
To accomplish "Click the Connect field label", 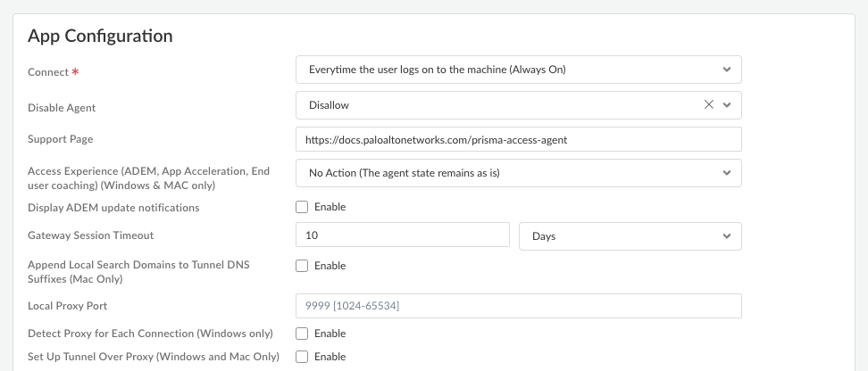I will [x=48, y=71].
